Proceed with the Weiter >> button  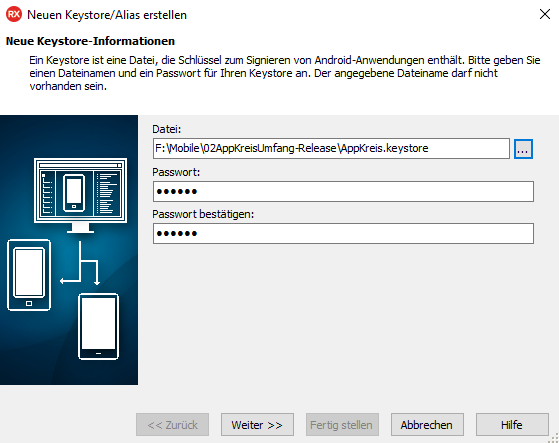(x=257, y=424)
